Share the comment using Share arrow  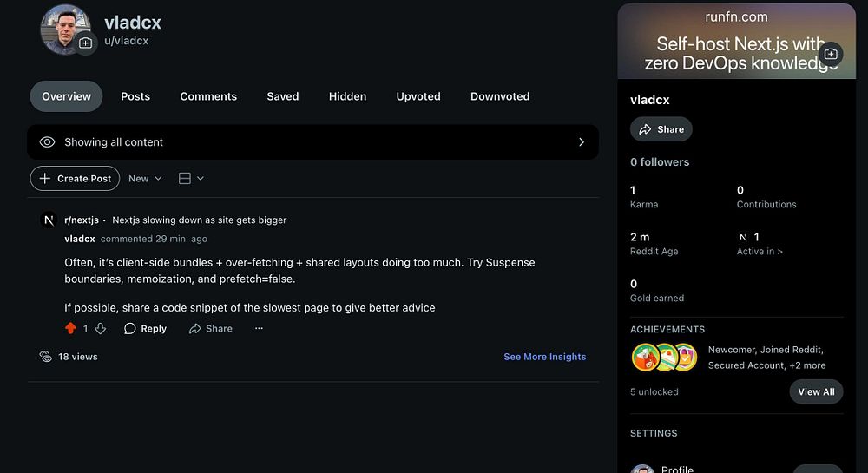210,329
